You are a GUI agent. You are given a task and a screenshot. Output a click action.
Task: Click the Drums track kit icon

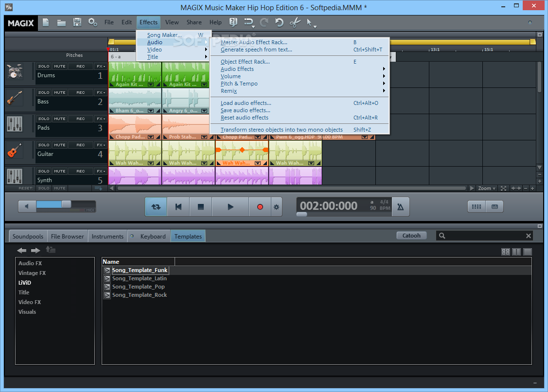[15, 72]
